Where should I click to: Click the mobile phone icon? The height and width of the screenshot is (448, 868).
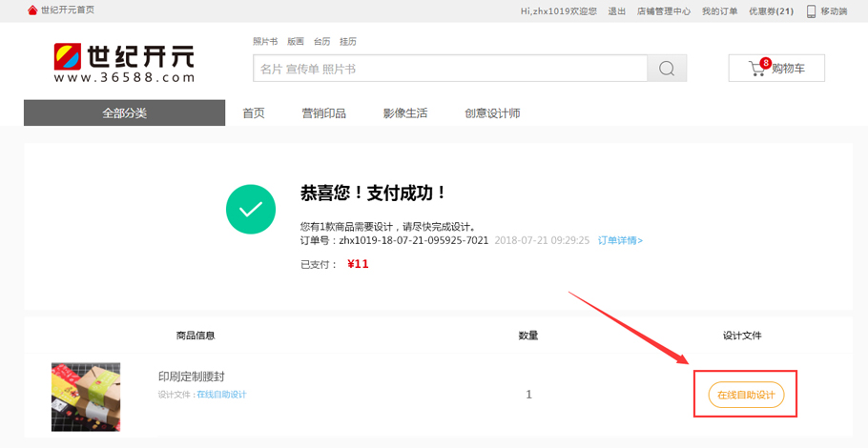(x=811, y=11)
